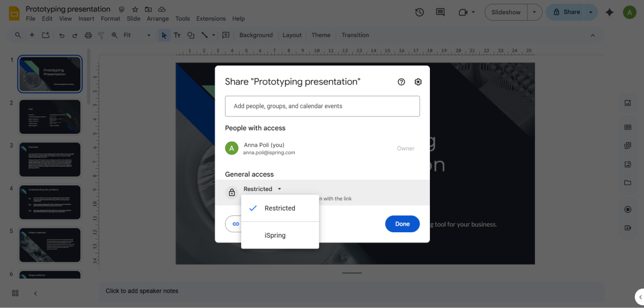
Task: Open the Arrange menu
Action: point(158,18)
